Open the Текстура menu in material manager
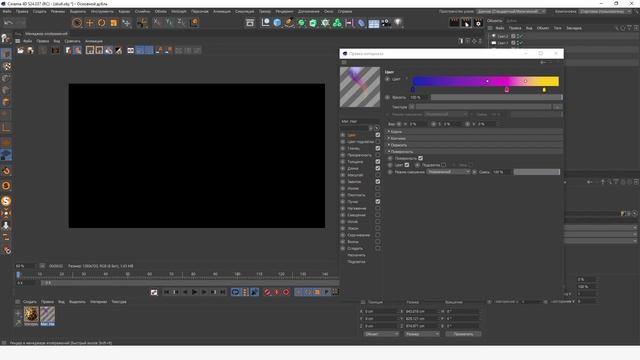 click(119, 302)
